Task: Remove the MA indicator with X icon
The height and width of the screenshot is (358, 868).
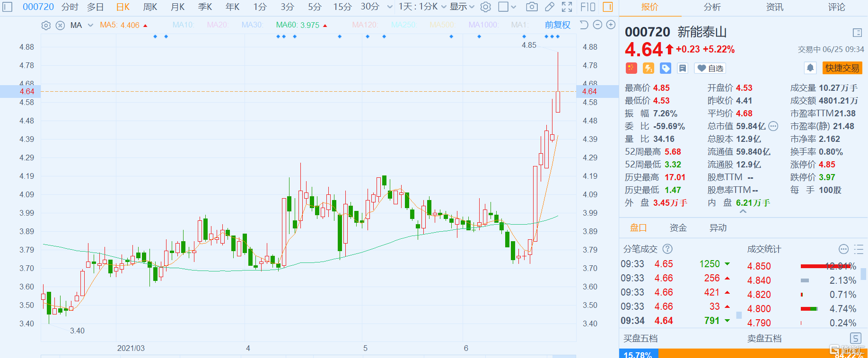Action: pyautogui.click(x=60, y=26)
